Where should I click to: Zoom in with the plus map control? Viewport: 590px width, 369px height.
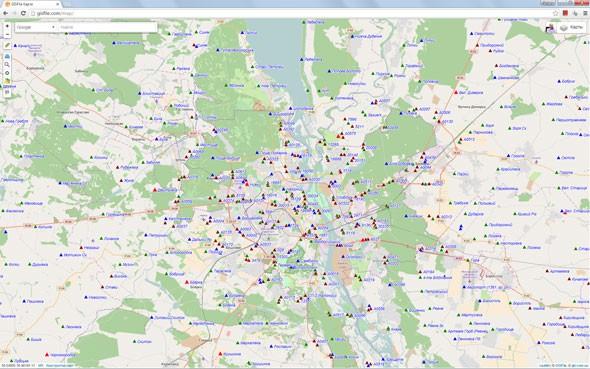pyautogui.click(x=7, y=26)
